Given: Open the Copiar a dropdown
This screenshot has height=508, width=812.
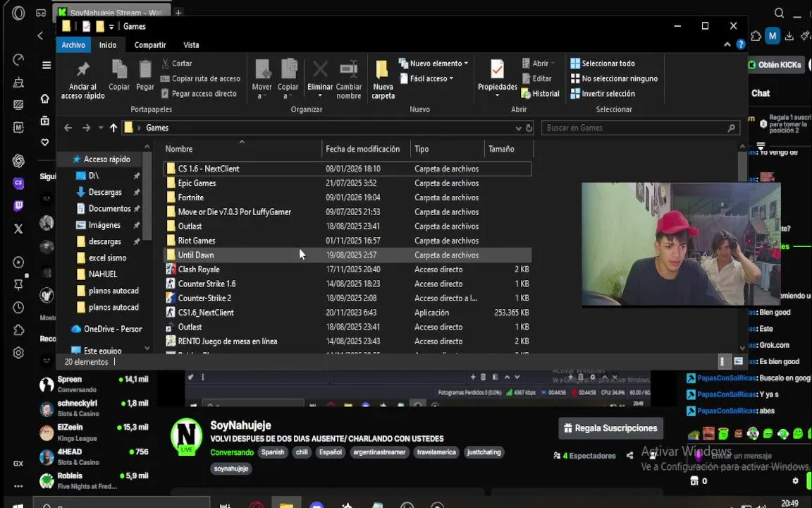Looking at the screenshot, I should (x=288, y=79).
